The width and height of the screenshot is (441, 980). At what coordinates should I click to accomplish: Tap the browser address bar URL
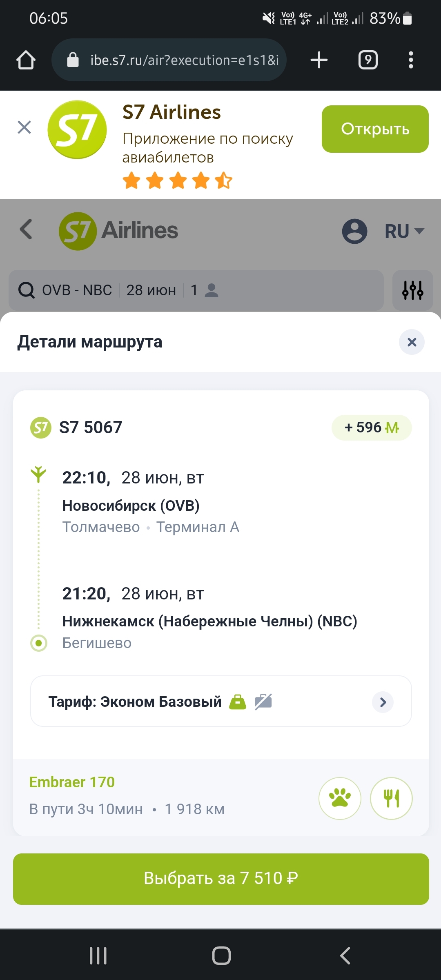184,60
